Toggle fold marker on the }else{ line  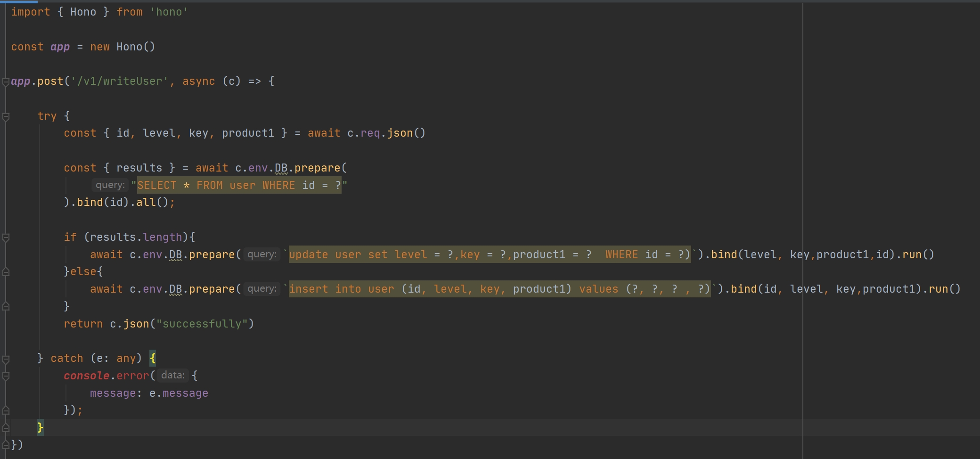point(6,272)
